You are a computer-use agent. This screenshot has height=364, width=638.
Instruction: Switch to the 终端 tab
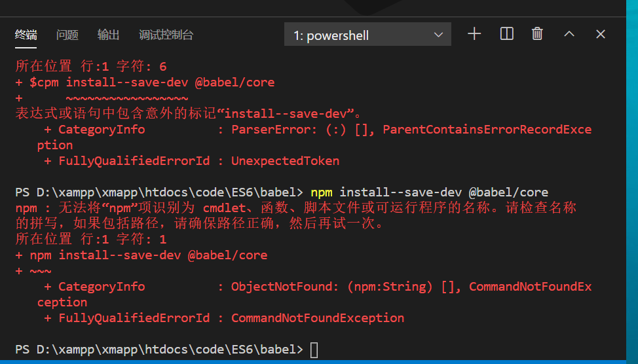click(x=26, y=35)
